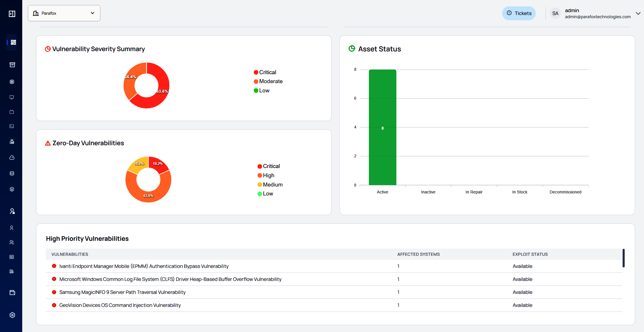The height and width of the screenshot is (332, 644).
Task: Open Samsung MagicINFO 9 Server vulnerability row
Action: coord(122,292)
